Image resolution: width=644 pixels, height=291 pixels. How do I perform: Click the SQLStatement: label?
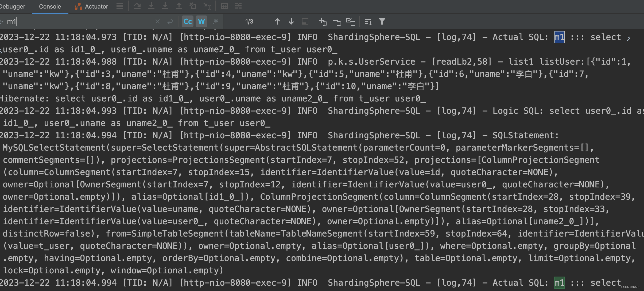coord(526,135)
